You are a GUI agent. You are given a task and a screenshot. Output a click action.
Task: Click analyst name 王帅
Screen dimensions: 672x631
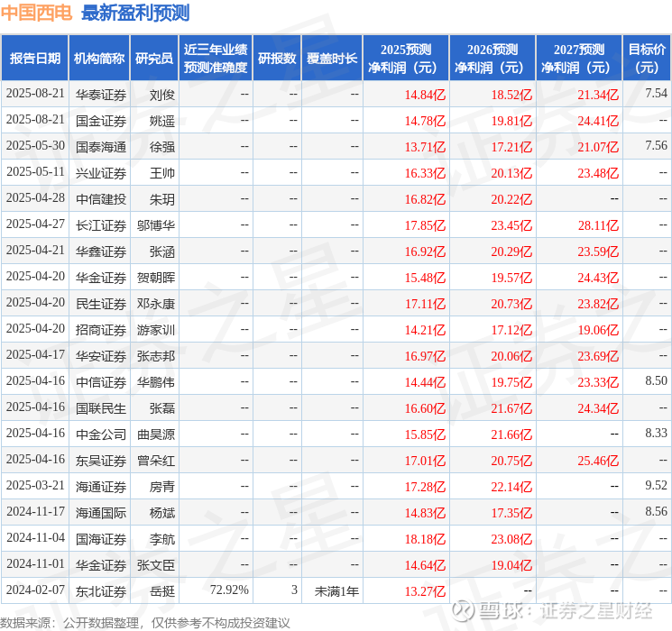coord(162,173)
